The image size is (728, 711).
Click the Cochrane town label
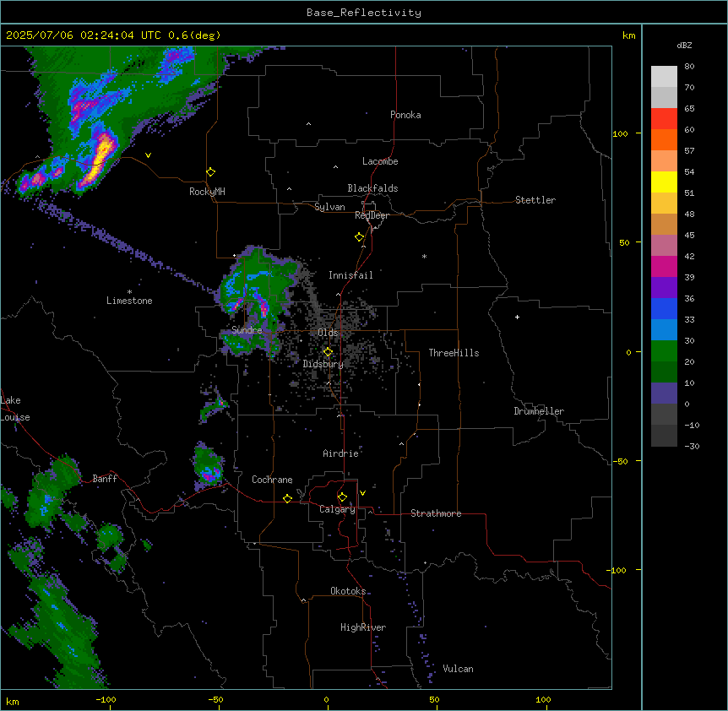[x=272, y=480]
